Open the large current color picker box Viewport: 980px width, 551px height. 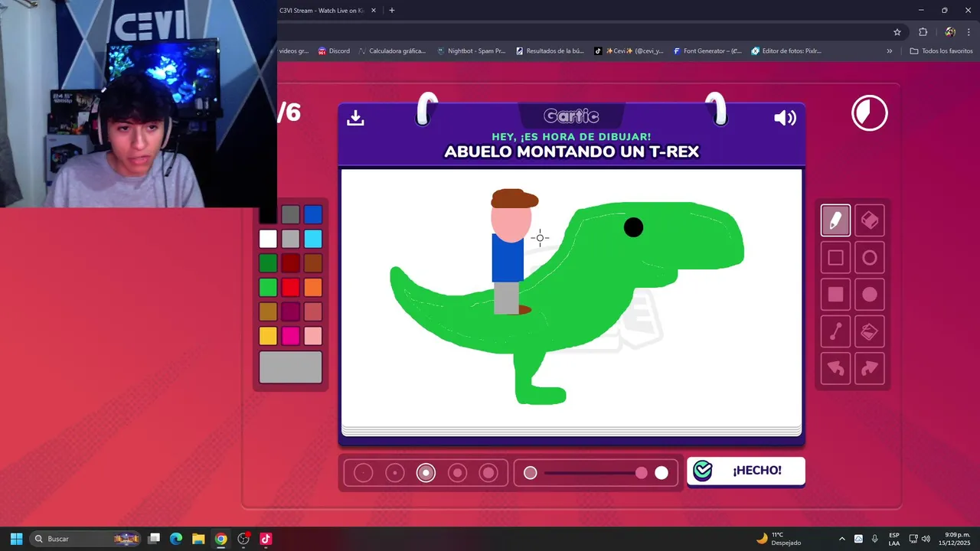(x=290, y=367)
